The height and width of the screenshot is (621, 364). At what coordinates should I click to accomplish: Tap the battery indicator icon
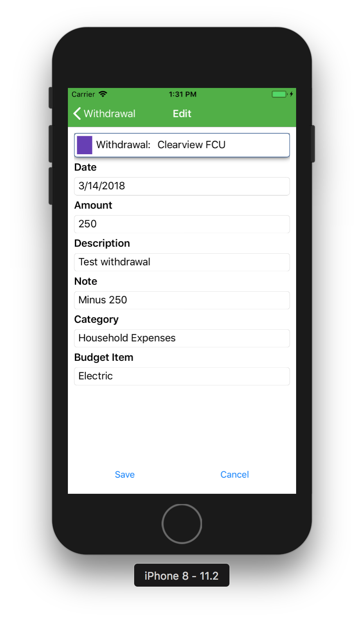point(280,94)
